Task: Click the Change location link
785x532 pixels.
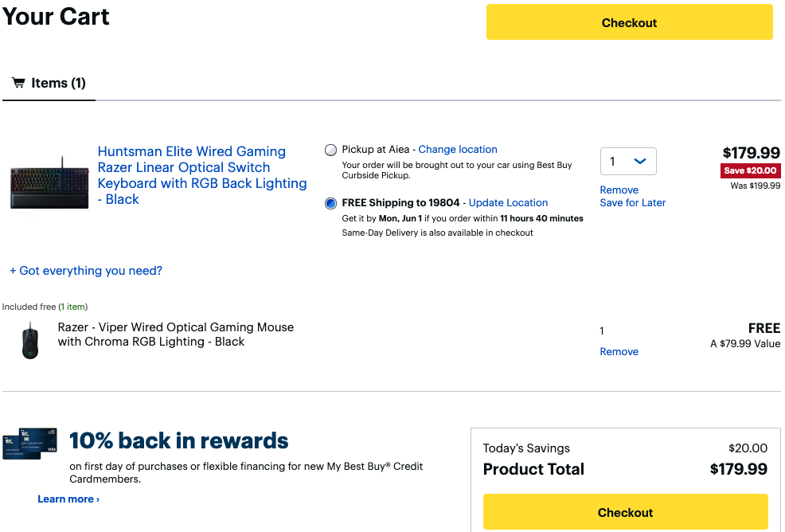Action: tap(458, 149)
